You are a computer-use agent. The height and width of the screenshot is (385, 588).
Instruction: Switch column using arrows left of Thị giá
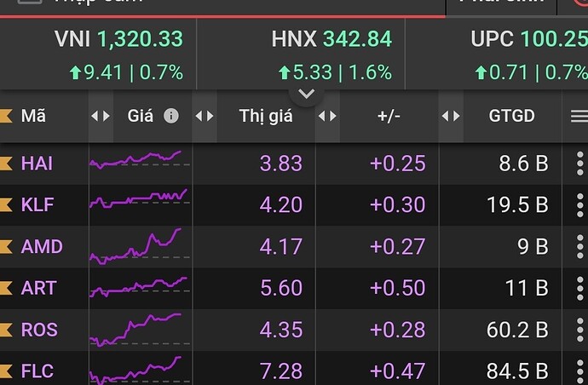click(x=205, y=116)
